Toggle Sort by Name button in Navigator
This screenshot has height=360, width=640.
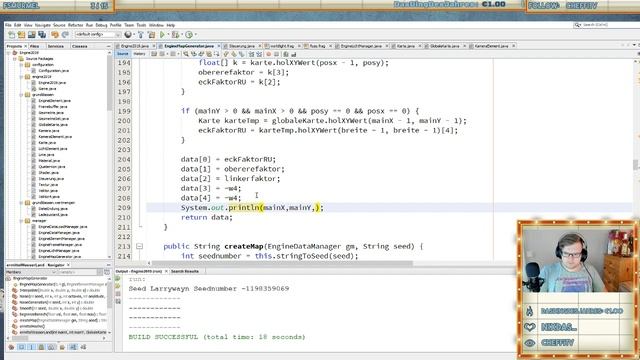(x=73, y=347)
